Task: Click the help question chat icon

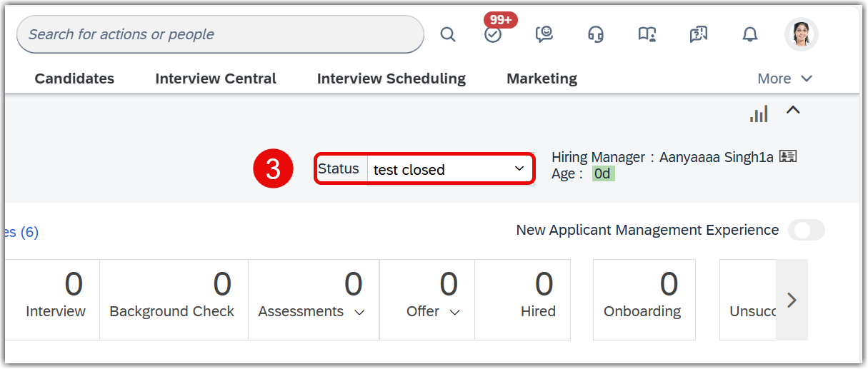Action: click(699, 34)
